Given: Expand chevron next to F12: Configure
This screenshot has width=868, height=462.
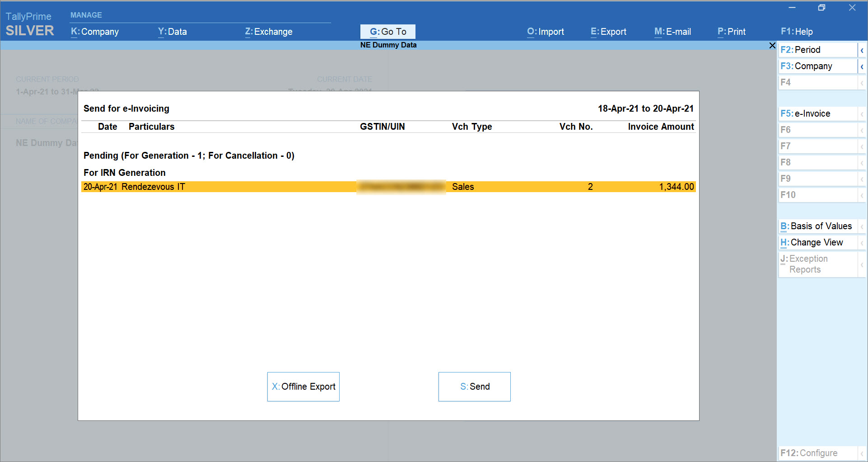Looking at the screenshot, I should click(862, 453).
